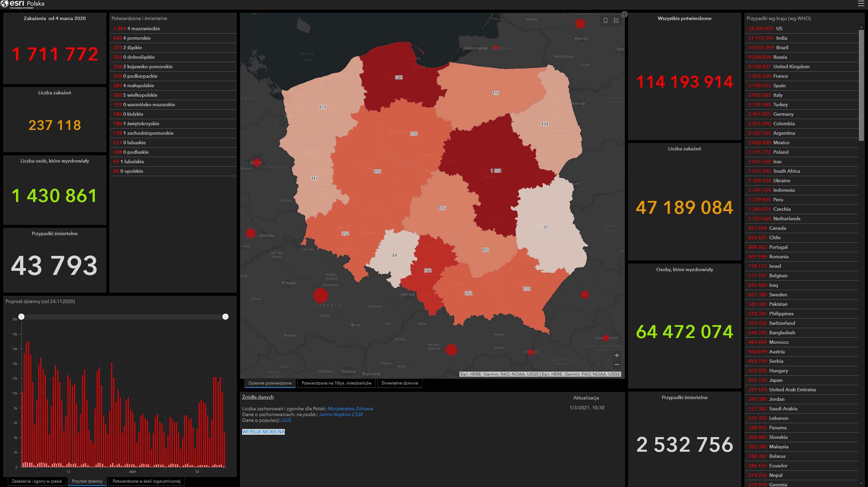Open the hamburger menu top right
868x487 pixels.
pos(861,4)
